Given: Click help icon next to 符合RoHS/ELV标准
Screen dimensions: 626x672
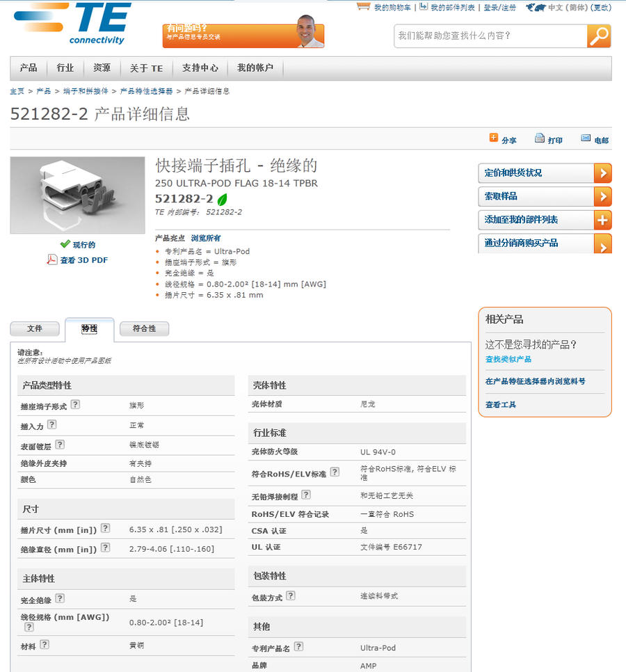Looking at the screenshot, I should [x=335, y=472].
